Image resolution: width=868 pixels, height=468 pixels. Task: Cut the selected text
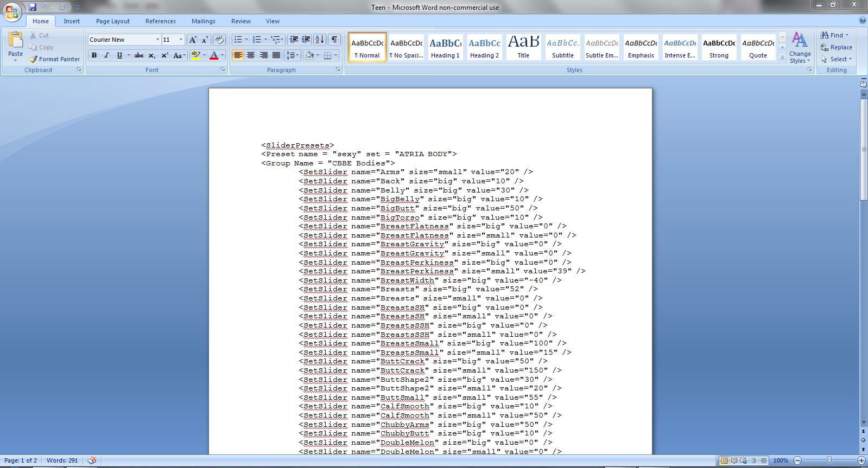(39, 35)
